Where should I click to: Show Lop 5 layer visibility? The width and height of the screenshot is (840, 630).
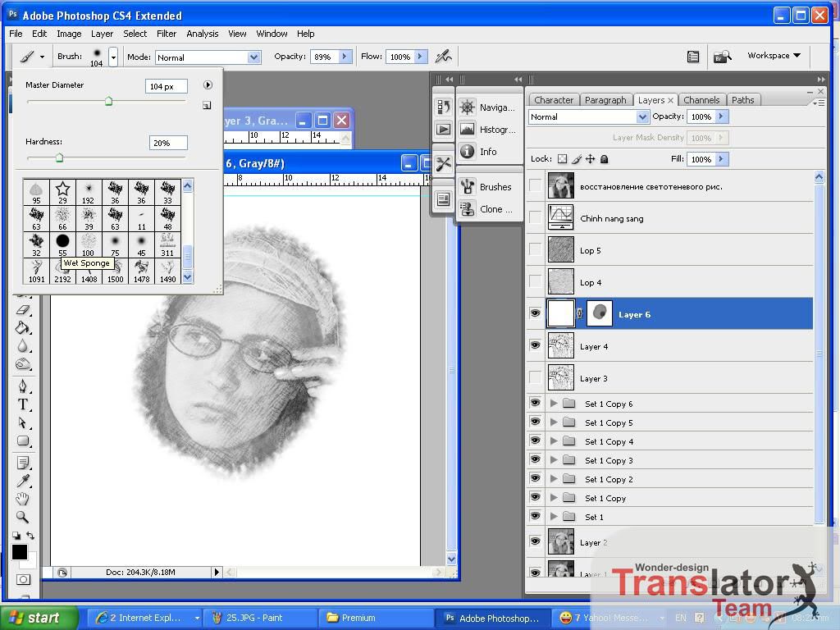pyautogui.click(x=535, y=249)
